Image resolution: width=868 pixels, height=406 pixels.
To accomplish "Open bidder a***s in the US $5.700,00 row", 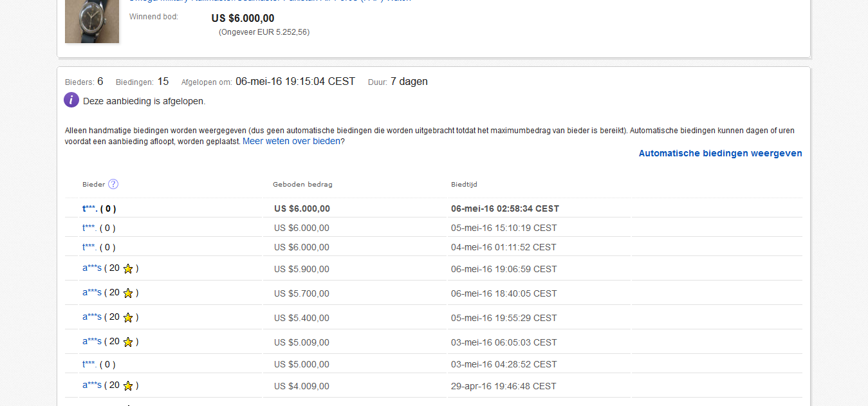I will 92,292.
